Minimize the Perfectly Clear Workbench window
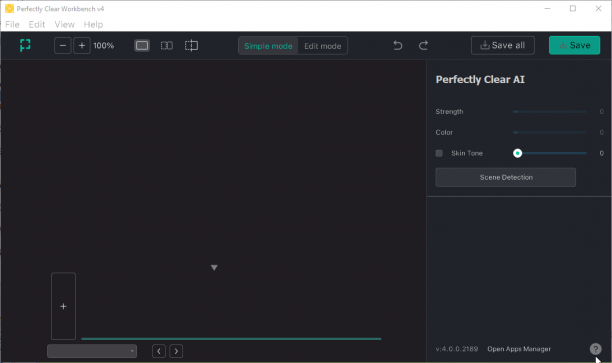The height and width of the screenshot is (363, 612). [x=548, y=9]
